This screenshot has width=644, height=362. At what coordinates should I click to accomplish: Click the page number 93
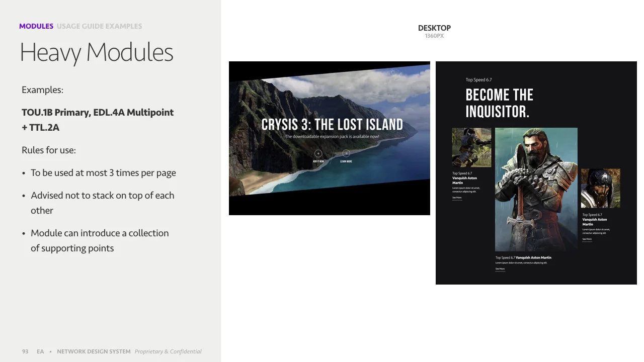(25, 351)
